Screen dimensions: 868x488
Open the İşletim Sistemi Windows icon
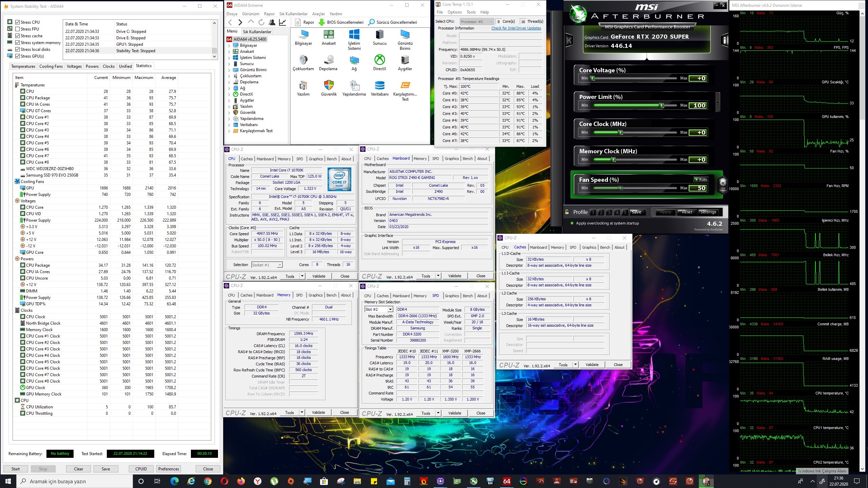(x=354, y=40)
